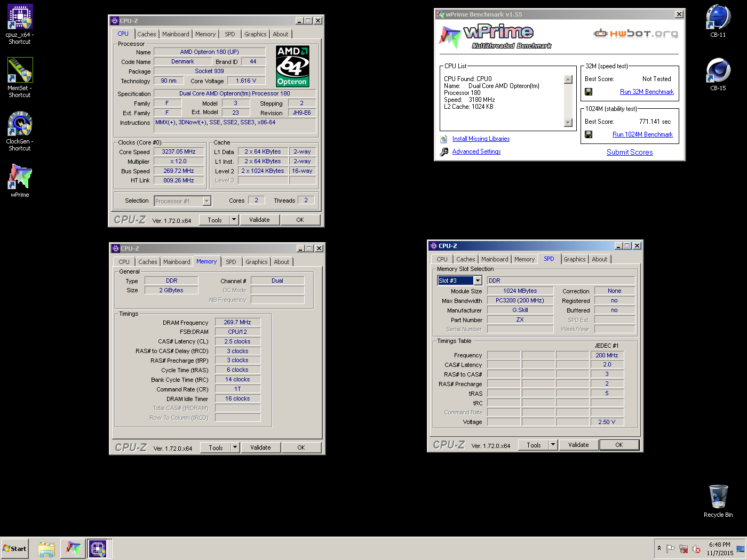Screen dimensions: 747x560
Task: Click Install Missing Libraries icon
Action: point(444,139)
